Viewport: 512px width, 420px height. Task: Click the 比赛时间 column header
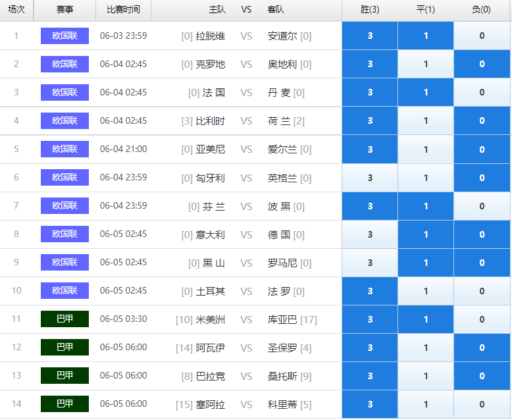click(x=124, y=10)
